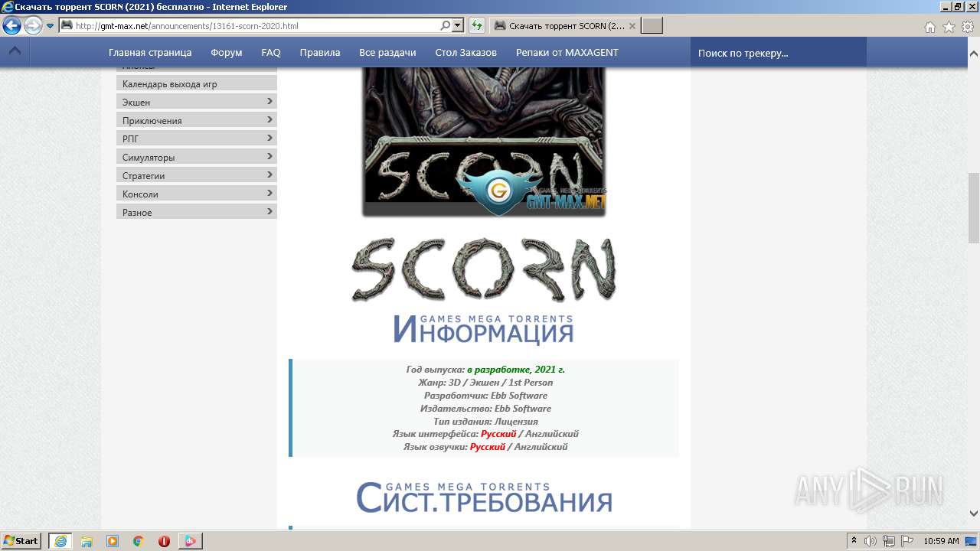The width and height of the screenshot is (980, 551).
Task: Open the FAQ menu item
Action: coord(271,53)
